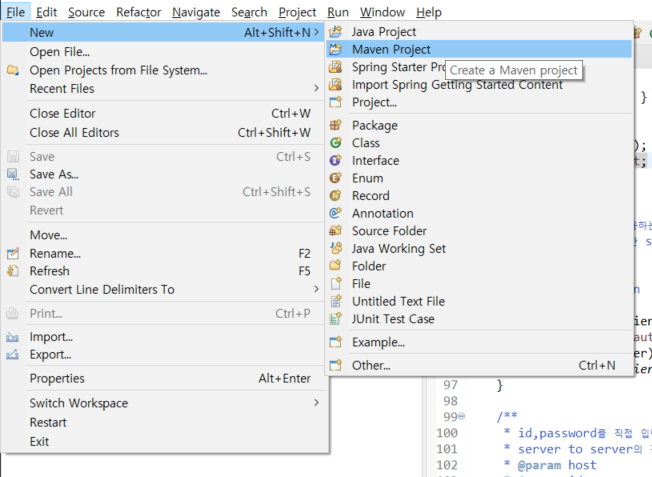This screenshot has height=477, width=652.
Task: Click line number 100 in editor gutter
Action: (x=447, y=433)
